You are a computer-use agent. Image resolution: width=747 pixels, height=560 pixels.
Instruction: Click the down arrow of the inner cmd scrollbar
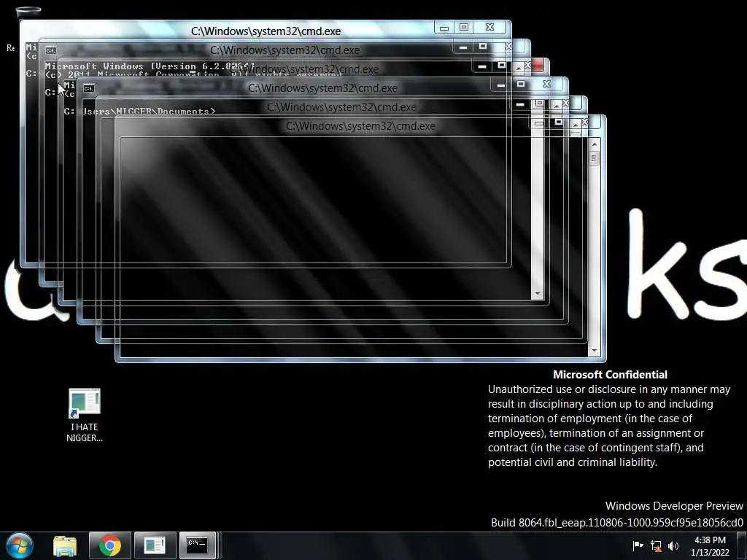click(x=538, y=294)
